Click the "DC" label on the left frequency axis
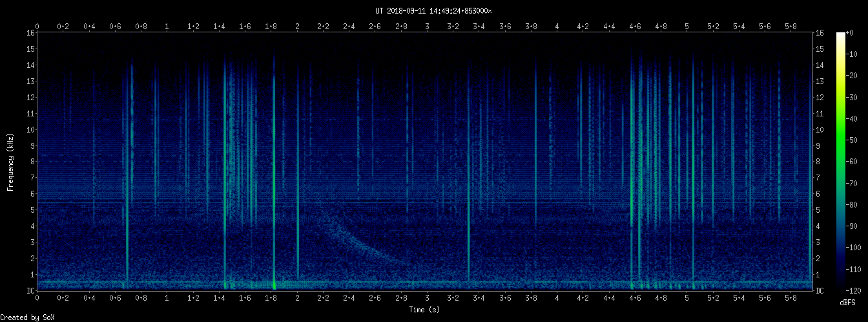This screenshot has width=868, height=322. click(30, 291)
